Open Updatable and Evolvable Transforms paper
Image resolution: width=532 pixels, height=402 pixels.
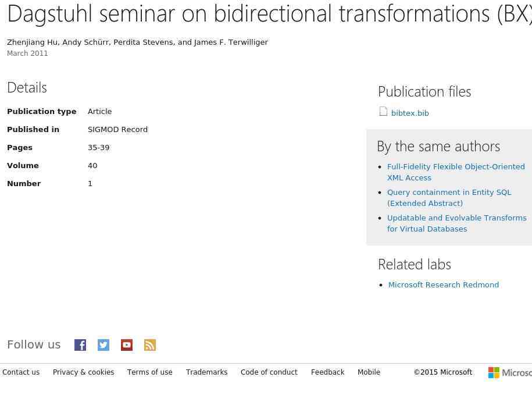click(456, 223)
